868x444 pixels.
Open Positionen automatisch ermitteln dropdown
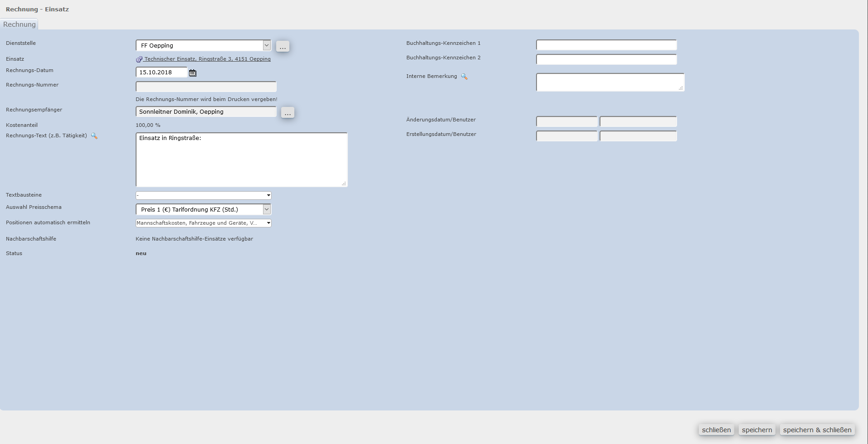coord(203,223)
